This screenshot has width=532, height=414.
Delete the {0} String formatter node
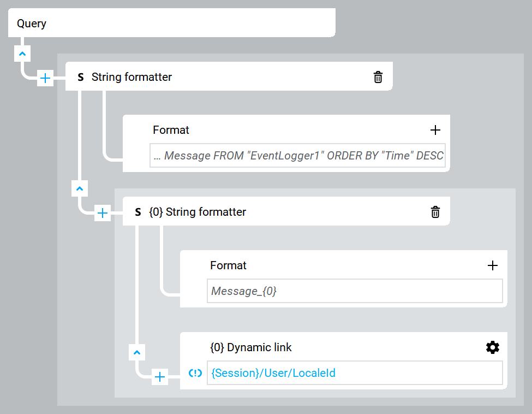pos(435,212)
